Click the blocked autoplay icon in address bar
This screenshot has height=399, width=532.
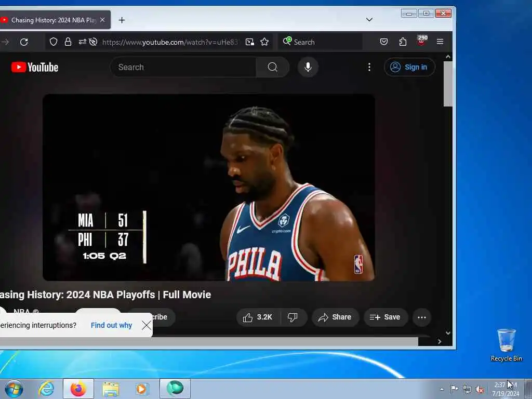click(93, 42)
